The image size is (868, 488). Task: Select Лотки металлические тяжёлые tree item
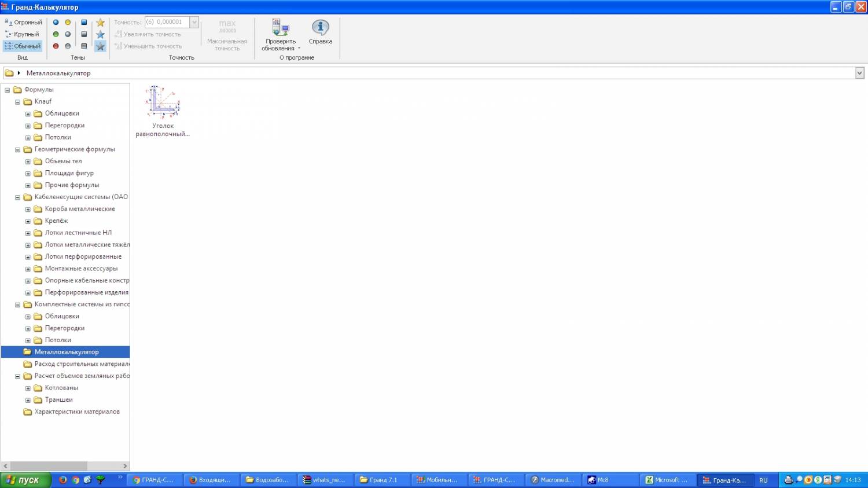point(87,245)
